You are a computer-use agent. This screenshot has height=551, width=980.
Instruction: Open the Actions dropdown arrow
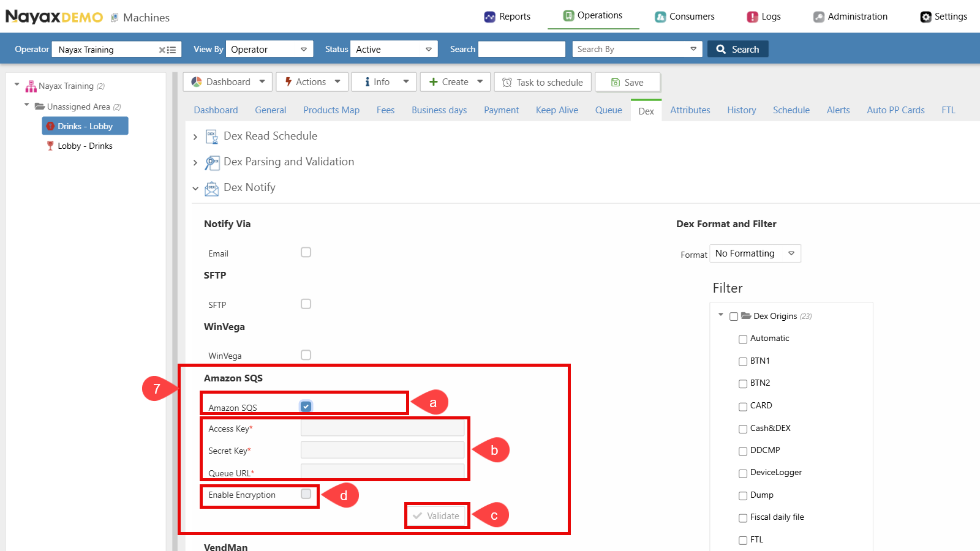[x=337, y=81]
